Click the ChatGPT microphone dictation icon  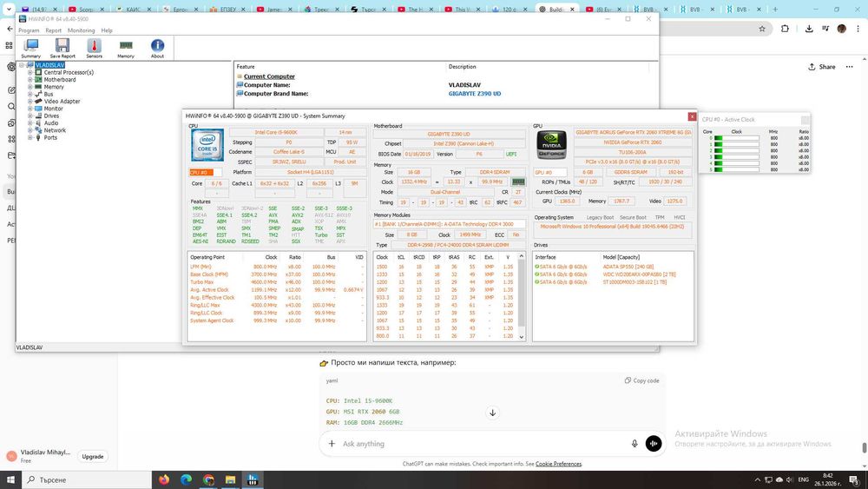point(635,444)
